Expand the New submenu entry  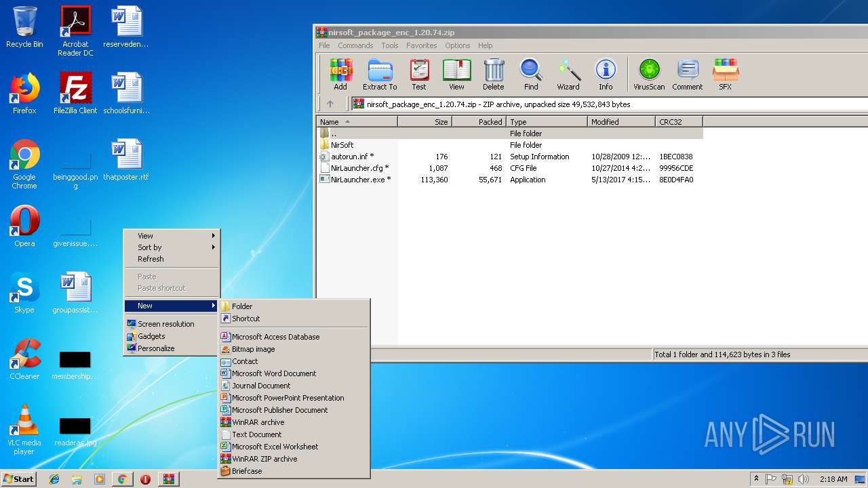172,306
